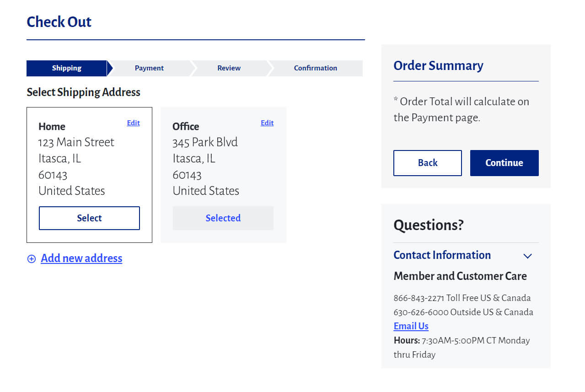Click the 345 Park Blvd address text
The height and width of the screenshot is (392, 585).
click(x=205, y=142)
